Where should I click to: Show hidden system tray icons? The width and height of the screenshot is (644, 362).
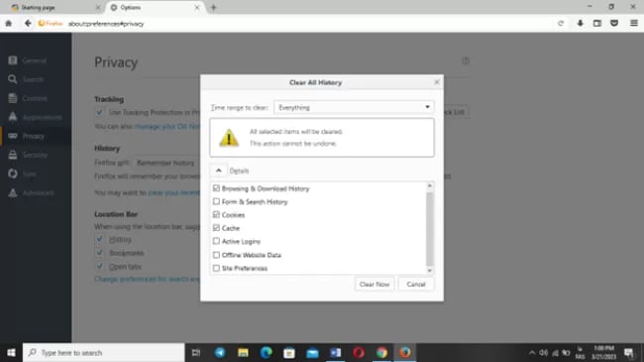532,352
